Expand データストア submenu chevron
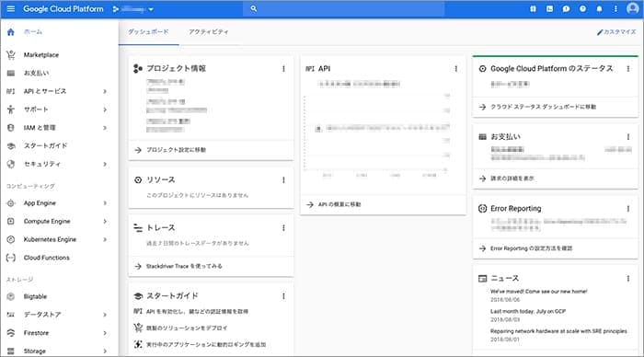Viewport: 644px width, 357px height. click(105, 315)
